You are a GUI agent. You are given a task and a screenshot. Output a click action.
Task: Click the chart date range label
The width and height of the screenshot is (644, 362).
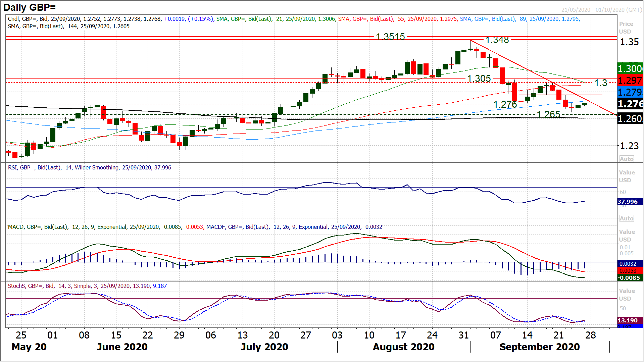point(601,10)
